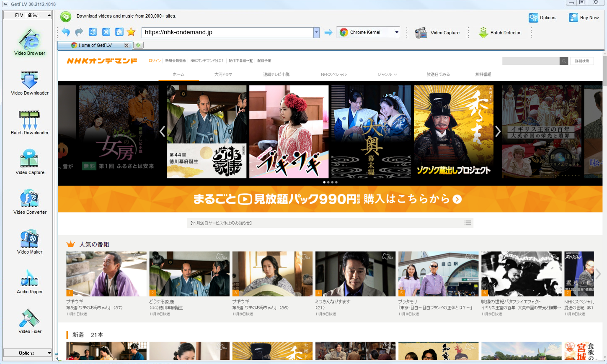
Task: Open the Video Downloader tool
Action: (x=29, y=83)
